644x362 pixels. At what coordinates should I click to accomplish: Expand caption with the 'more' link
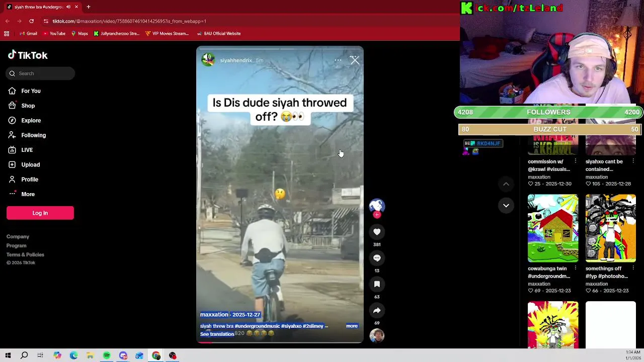coord(352,326)
